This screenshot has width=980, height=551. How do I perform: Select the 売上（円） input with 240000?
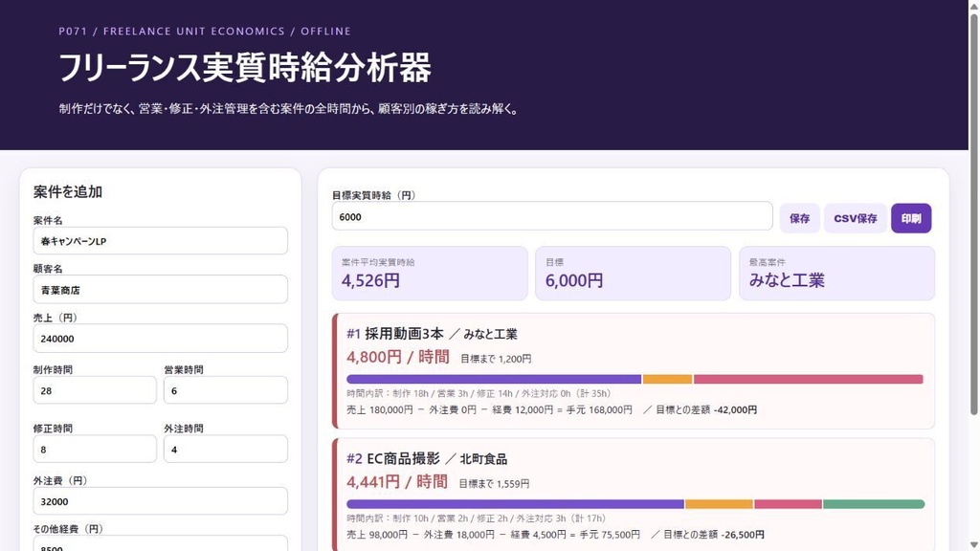click(160, 338)
